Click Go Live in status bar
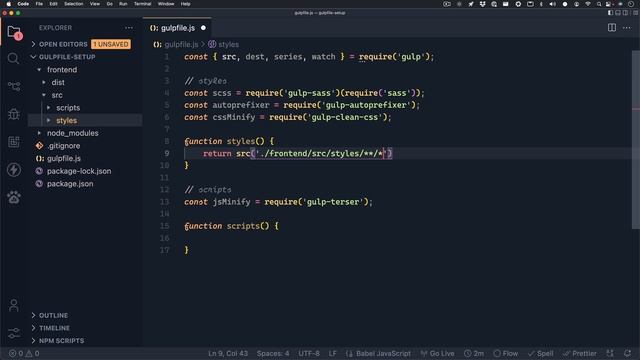The width and height of the screenshot is (640, 360). [x=437, y=353]
